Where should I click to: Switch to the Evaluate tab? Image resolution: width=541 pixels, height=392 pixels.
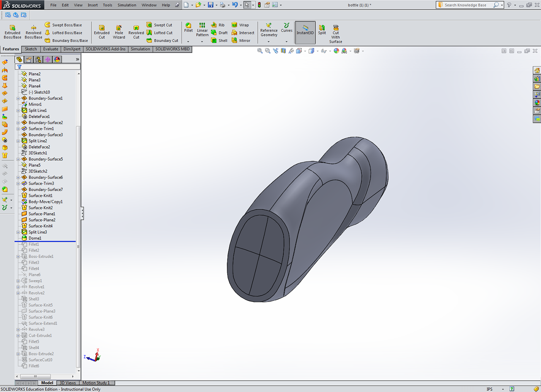tap(51, 49)
